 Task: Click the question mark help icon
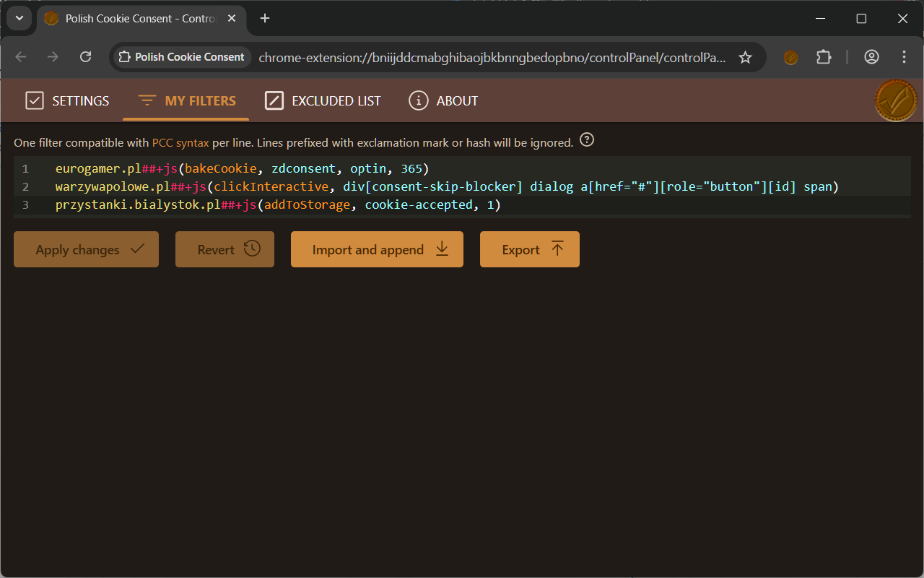click(x=587, y=140)
